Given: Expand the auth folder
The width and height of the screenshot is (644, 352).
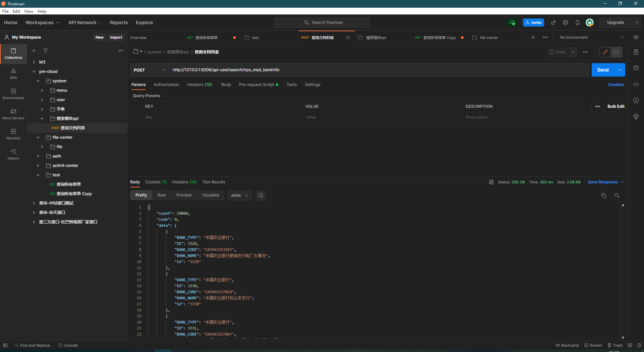Looking at the screenshot, I should pos(38,156).
